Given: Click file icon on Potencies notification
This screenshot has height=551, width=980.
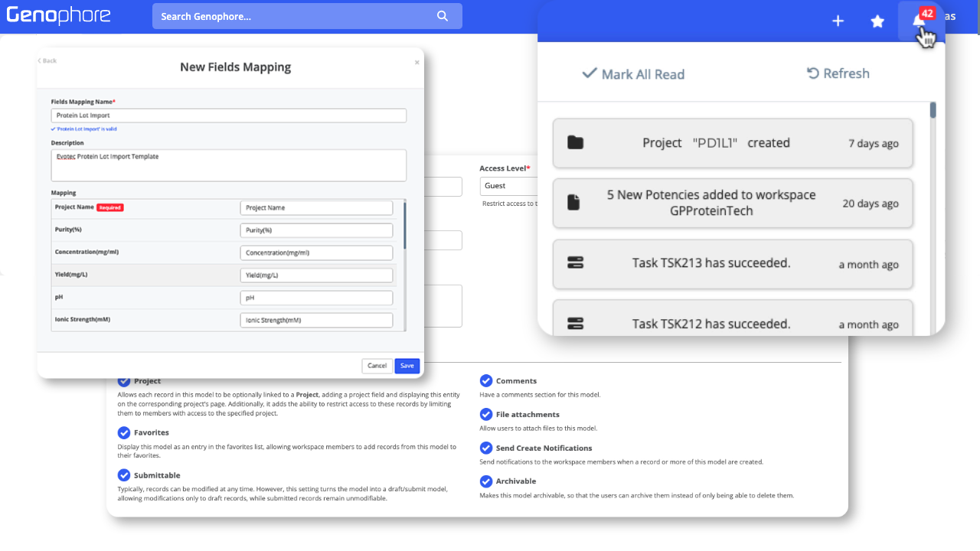Looking at the screenshot, I should point(575,203).
